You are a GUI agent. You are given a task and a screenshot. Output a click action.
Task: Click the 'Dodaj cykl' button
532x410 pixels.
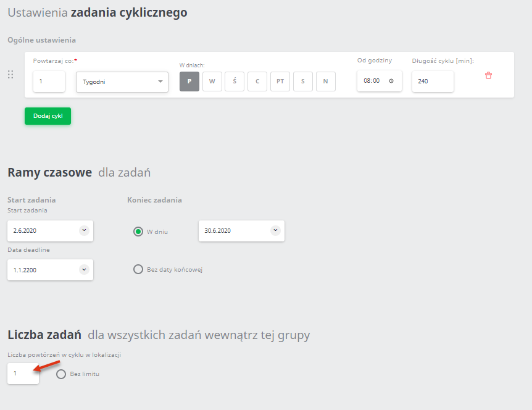click(x=48, y=116)
